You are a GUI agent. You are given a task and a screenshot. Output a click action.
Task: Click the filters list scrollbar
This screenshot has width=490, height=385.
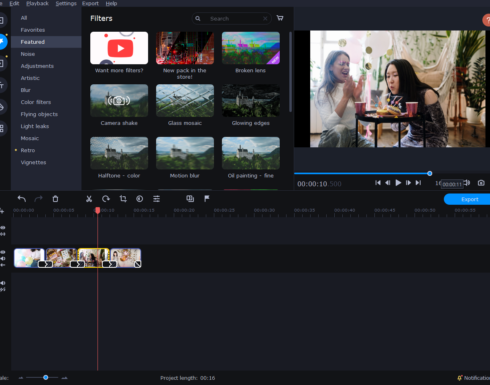(290, 72)
